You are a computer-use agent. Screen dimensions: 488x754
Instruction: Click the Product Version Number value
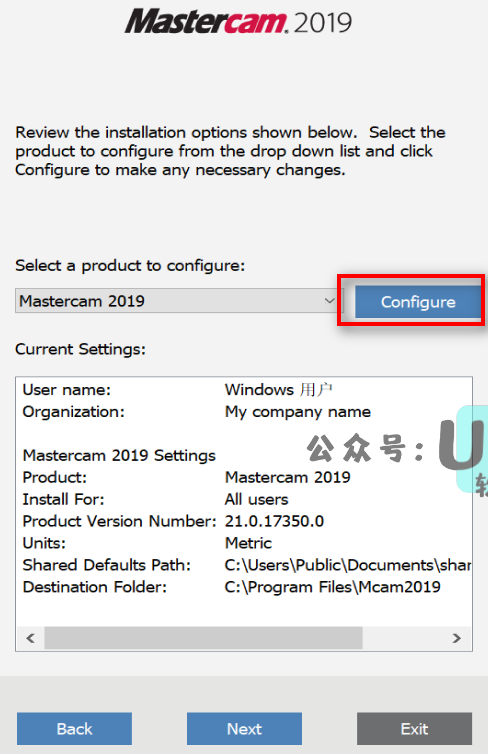pos(275,521)
